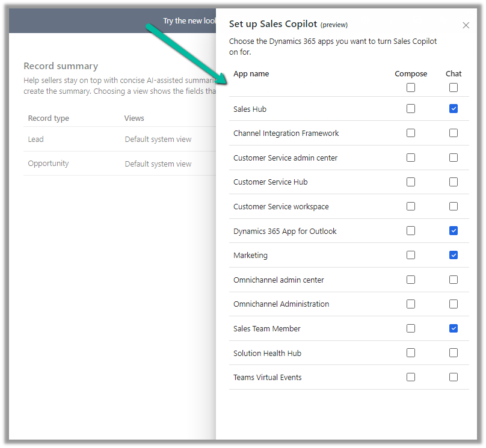Enable Compose for Marketing app
The height and width of the screenshot is (448, 486).
(411, 255)
